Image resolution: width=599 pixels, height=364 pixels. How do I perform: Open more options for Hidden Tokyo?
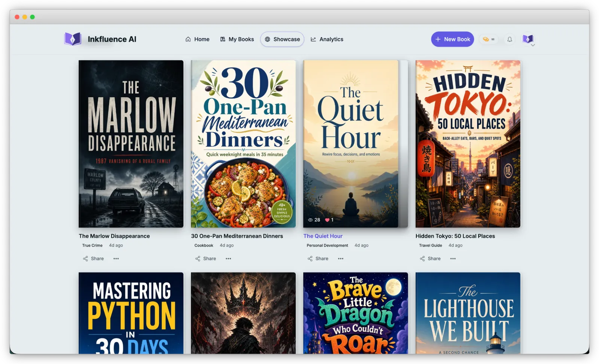(x=453, y=259)
